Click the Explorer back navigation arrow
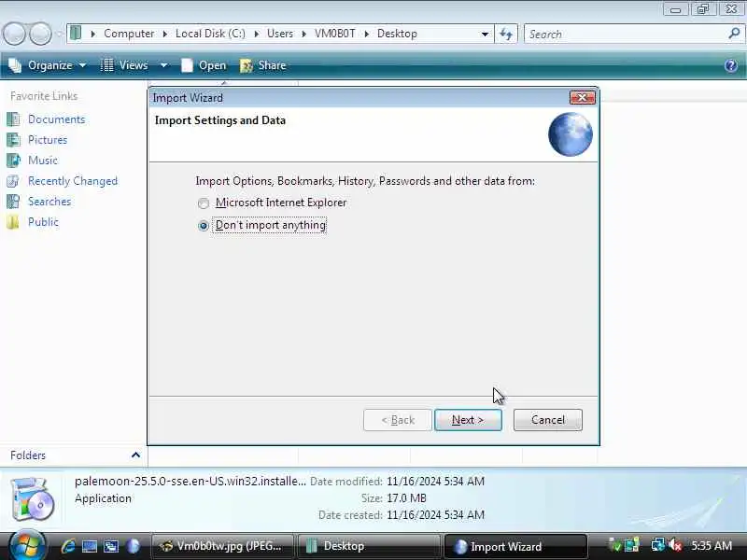Image resolution: width=747 pixels, height=560 pixels. pyautogui.click(x=14, y=34)
